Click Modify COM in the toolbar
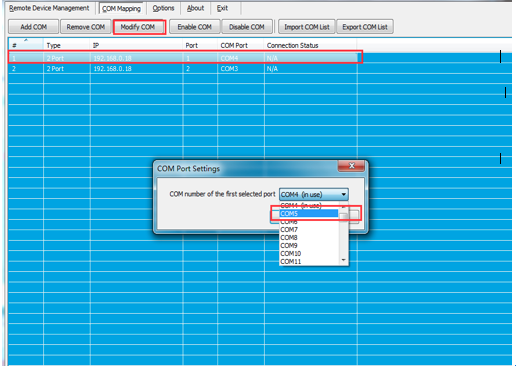The image size is (516, 371). coord(138,27)
